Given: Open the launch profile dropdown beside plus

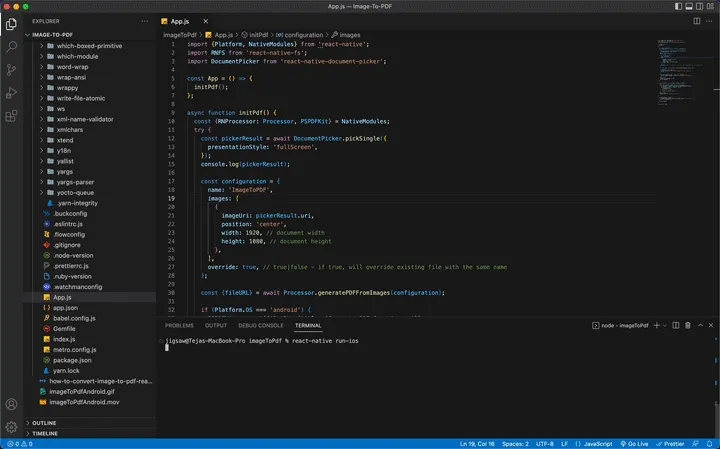Looking at the screenshot, I should tap(664, 325).
